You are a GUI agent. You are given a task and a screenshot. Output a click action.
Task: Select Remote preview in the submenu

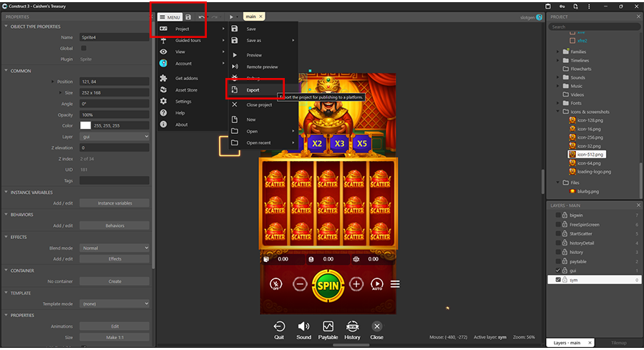coord(261,67)
